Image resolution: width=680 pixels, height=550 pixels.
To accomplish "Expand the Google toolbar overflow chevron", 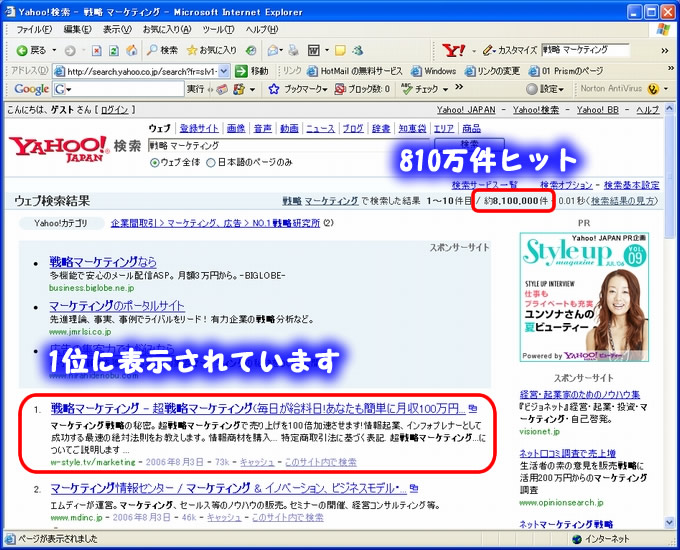I will [459, 87].
